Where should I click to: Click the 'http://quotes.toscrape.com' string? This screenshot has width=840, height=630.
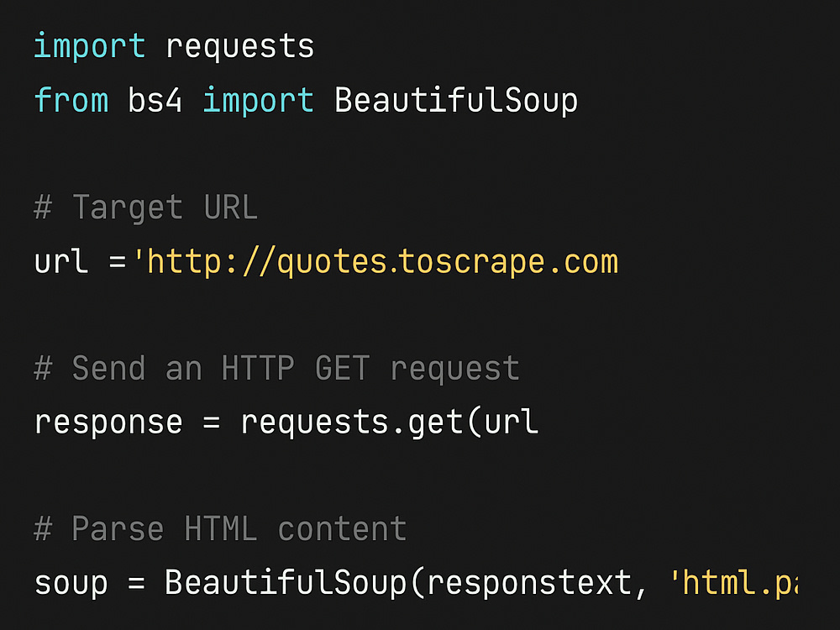coord(375,262)
